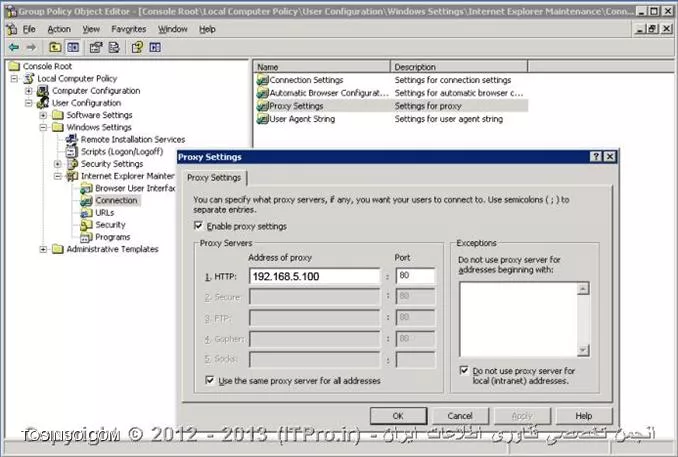Click the Cancel button
Image resolution: width=678 pixels, height=457 pixels.
460,415
